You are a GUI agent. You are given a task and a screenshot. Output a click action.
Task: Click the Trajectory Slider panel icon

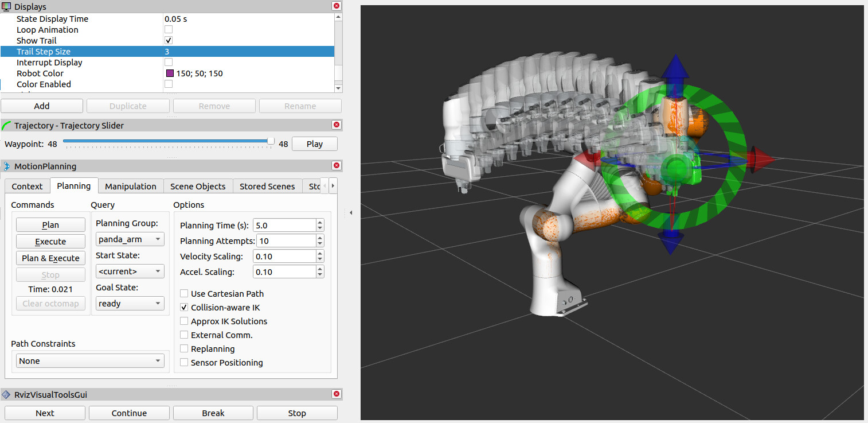coord(7,125)
